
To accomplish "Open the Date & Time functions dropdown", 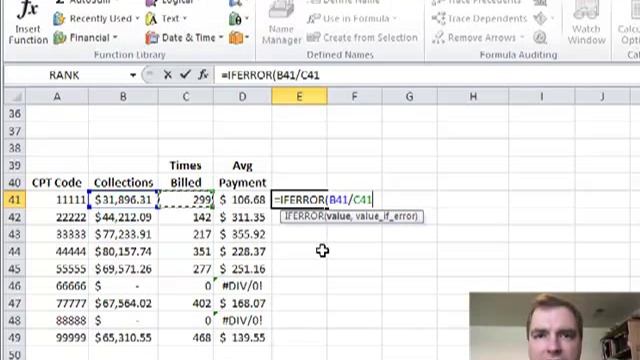I will 184,38.
